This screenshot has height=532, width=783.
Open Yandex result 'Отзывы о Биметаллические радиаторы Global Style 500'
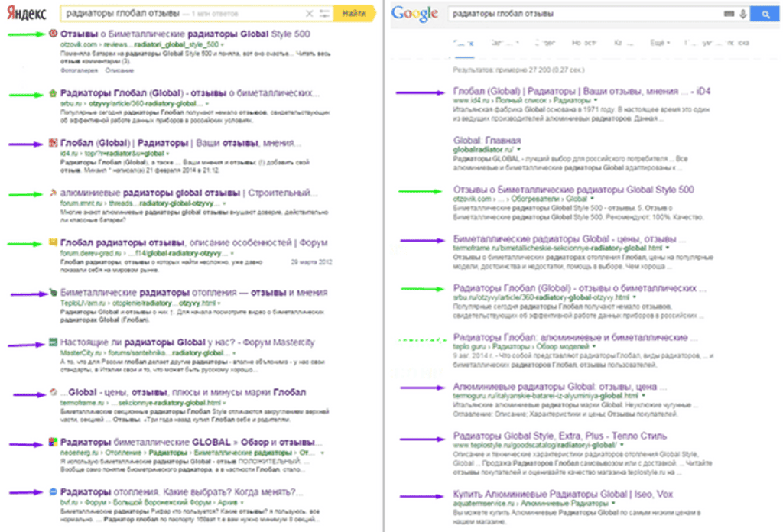(x=185, y=34)
